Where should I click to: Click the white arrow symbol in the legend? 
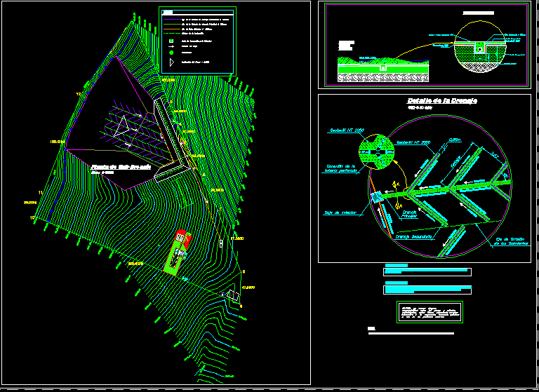point(171,46)
